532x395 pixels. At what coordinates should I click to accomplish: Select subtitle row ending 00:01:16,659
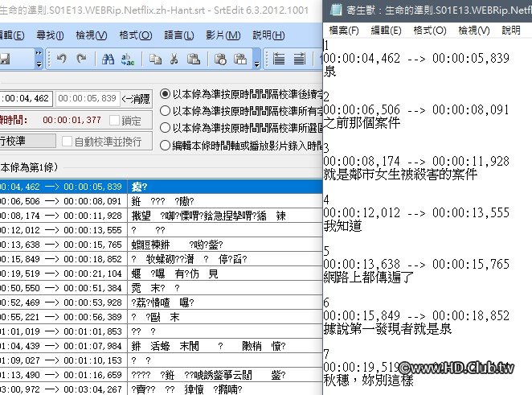tap(162, 375)
